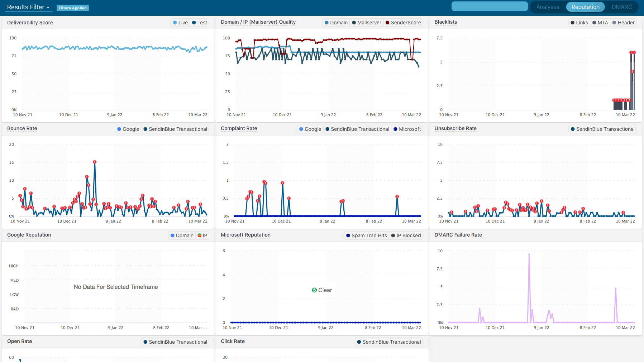This screenshot has height=362, width=644.
Task: Click the Bounce Rate panel title
Action: point(22,128)
